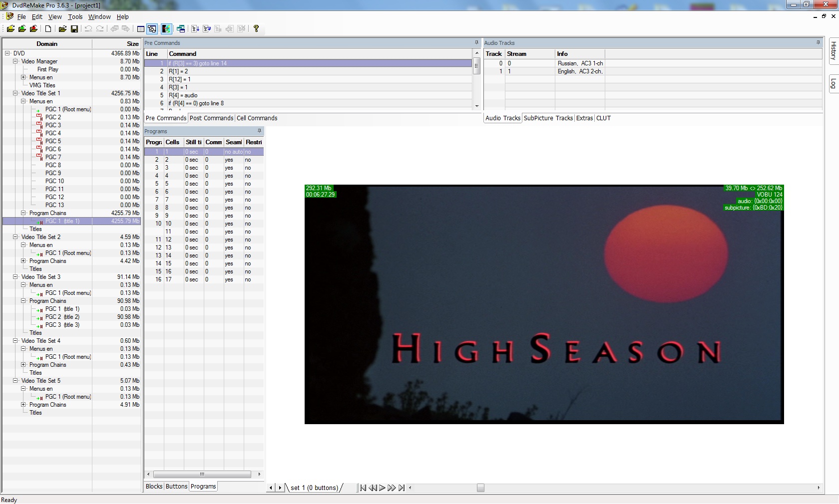Screen dimensions: 839x504
Task: Open the Extras tab
Action: [x=584, y=118]
